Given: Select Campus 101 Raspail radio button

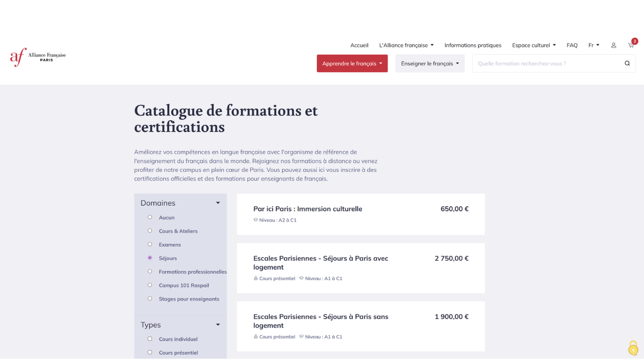Looking at the screenshot, I should click(x=150, y=285).
